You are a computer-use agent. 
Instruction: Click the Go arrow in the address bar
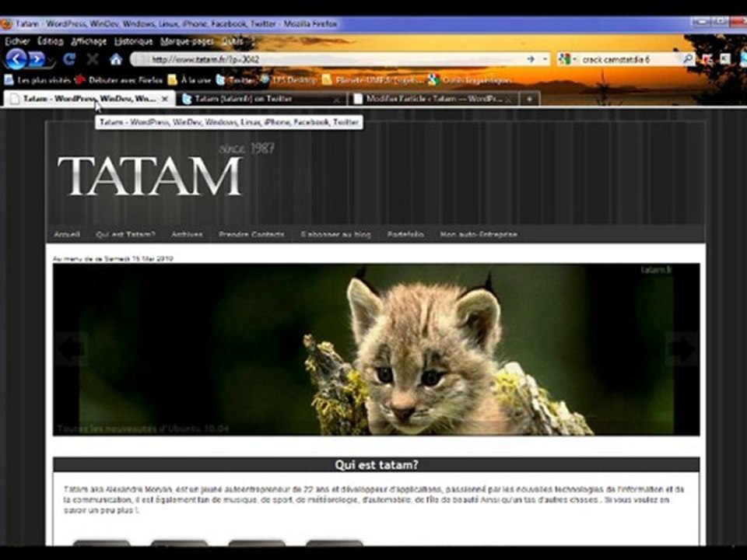(531, 59)
